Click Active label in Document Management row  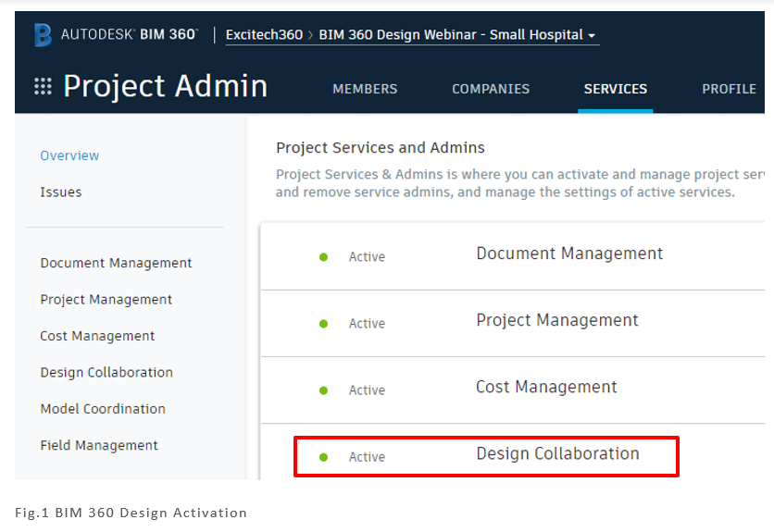click(x=367, y=256)
